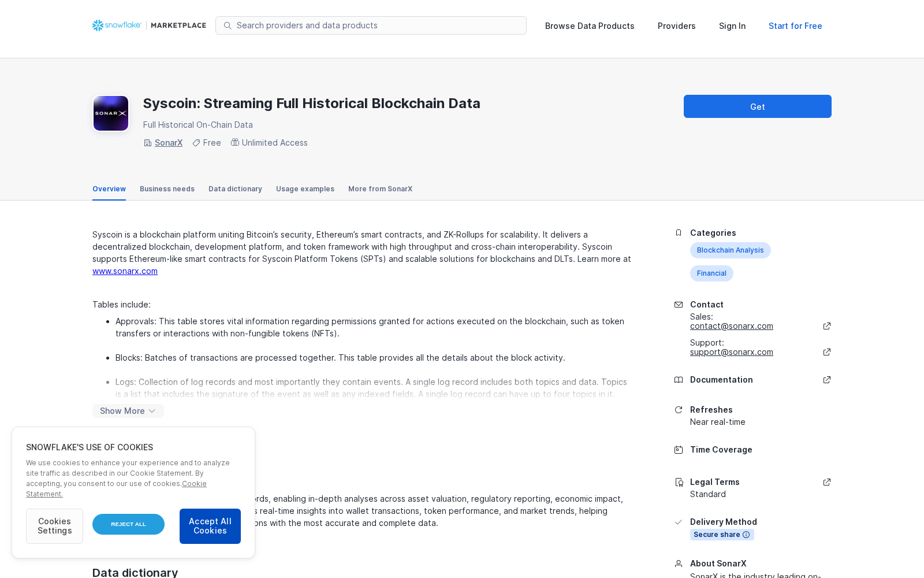Click the Snowflake Marketplace logo
Viewport: 924px width, 578px height.
[149, 25]
